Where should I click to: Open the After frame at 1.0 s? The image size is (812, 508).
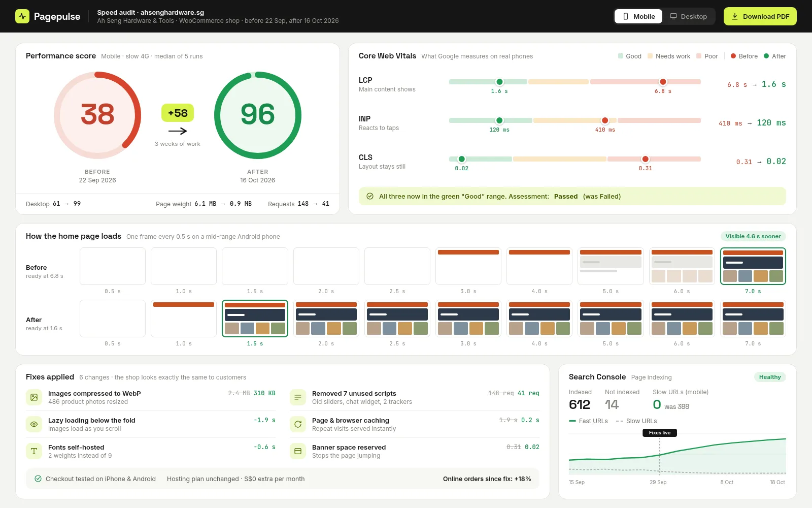tap(184, 319)
